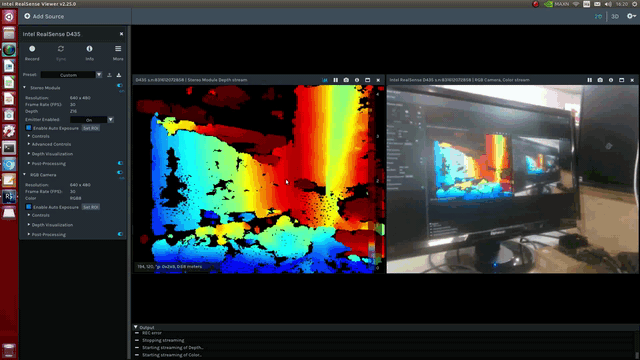Show Color stream info overlay
The image size is (640, 360).
(x=611, y=80)
